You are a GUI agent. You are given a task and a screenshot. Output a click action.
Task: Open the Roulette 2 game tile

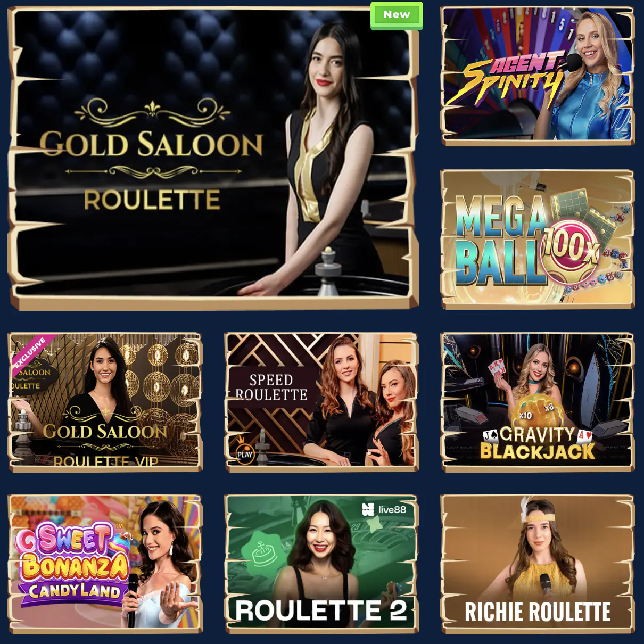(x=321, y=564)
